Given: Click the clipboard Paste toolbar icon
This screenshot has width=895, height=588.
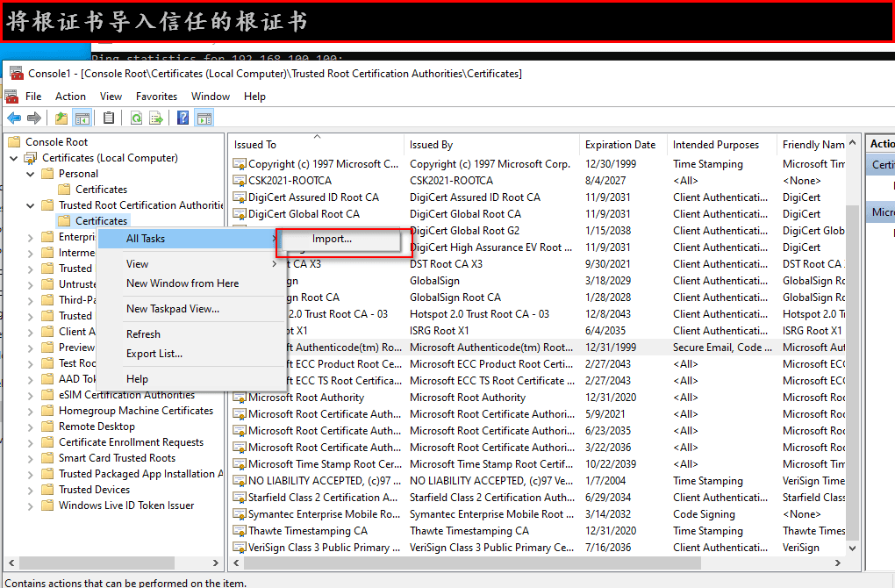Looking at the screenshot, I should (109, 118).
